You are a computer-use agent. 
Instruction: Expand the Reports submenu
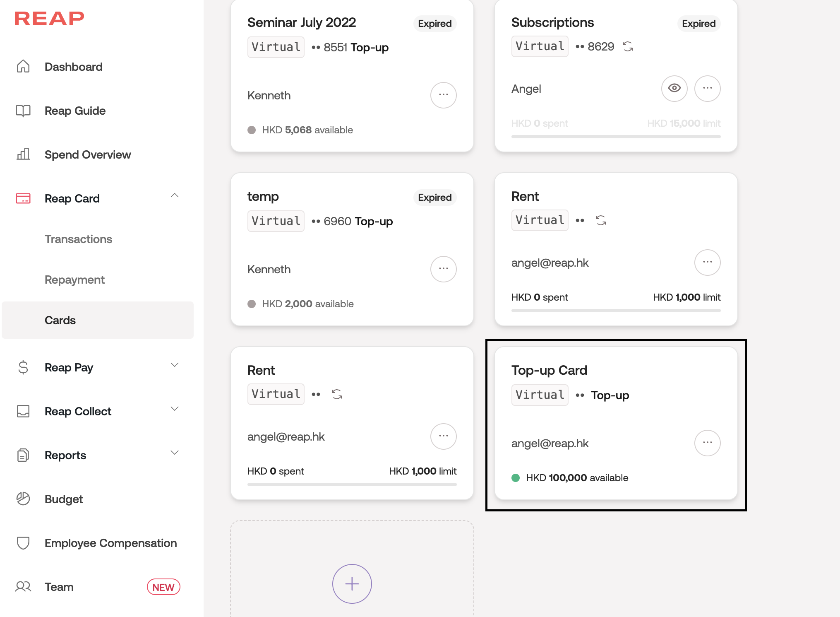click(175, 453)
